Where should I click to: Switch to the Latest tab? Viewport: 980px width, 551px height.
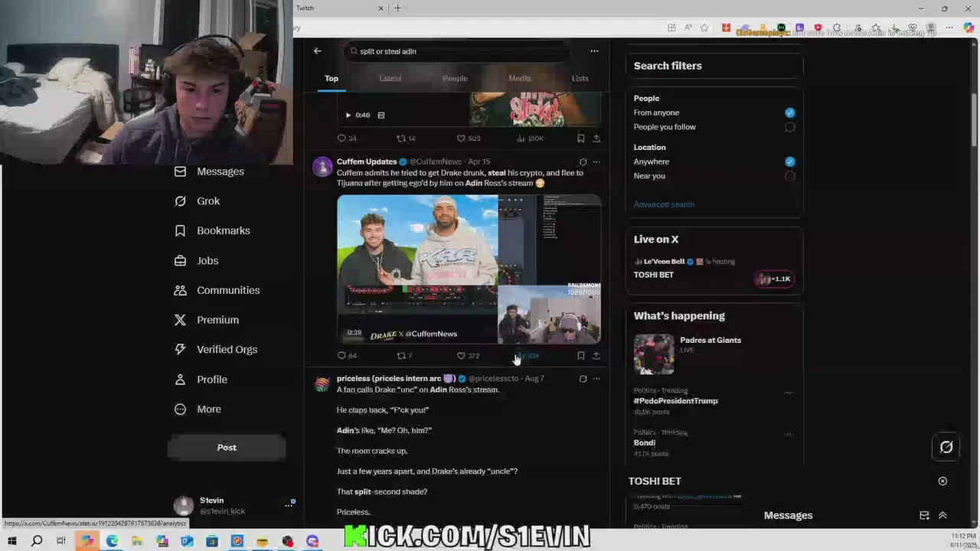pyautogui.click(x=390, y=78)
